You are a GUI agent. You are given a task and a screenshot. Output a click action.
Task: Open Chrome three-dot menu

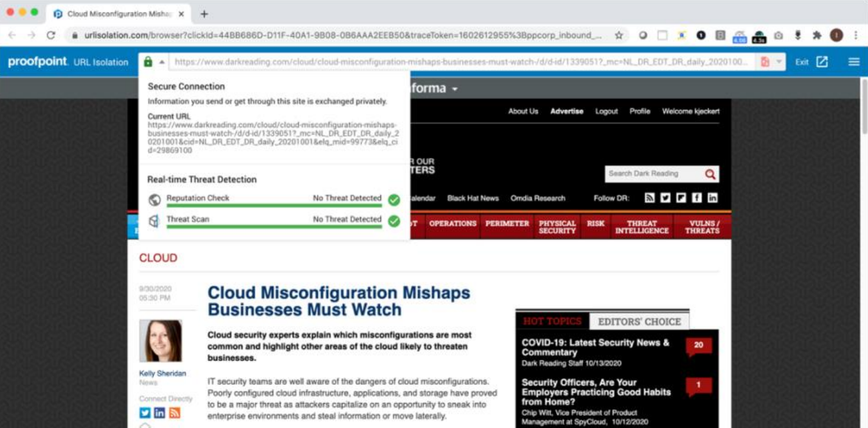point(856,35)
